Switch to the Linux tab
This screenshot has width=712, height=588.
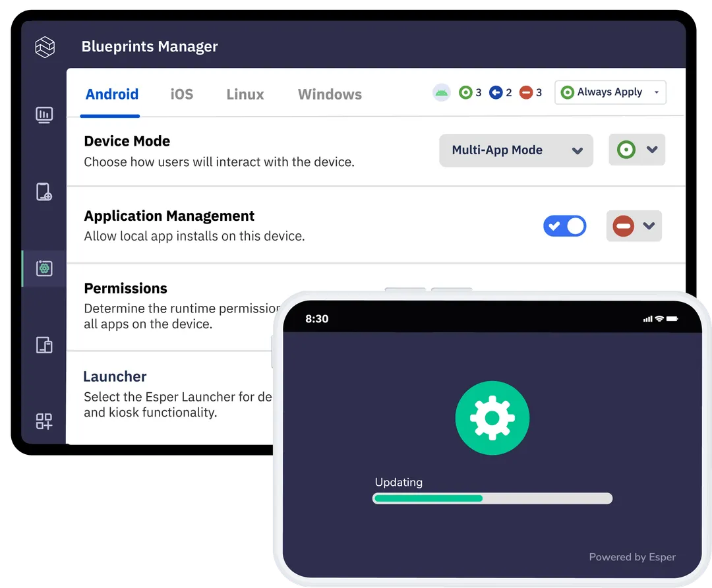[x=245, y=94]
